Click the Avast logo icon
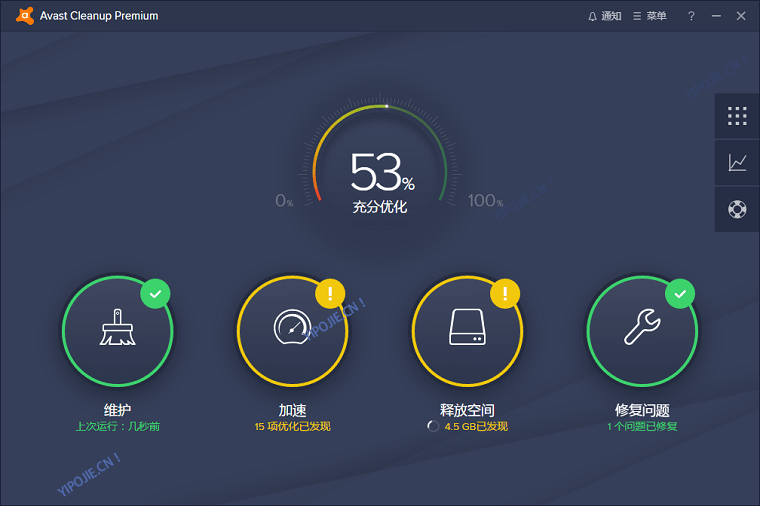 click(x=25, y=16)
